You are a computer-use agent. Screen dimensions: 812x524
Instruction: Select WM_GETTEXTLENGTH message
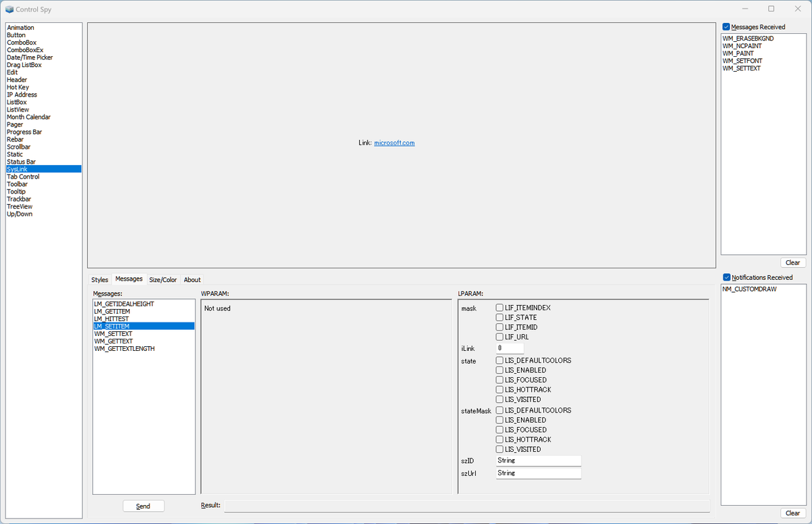coord(143,348)
